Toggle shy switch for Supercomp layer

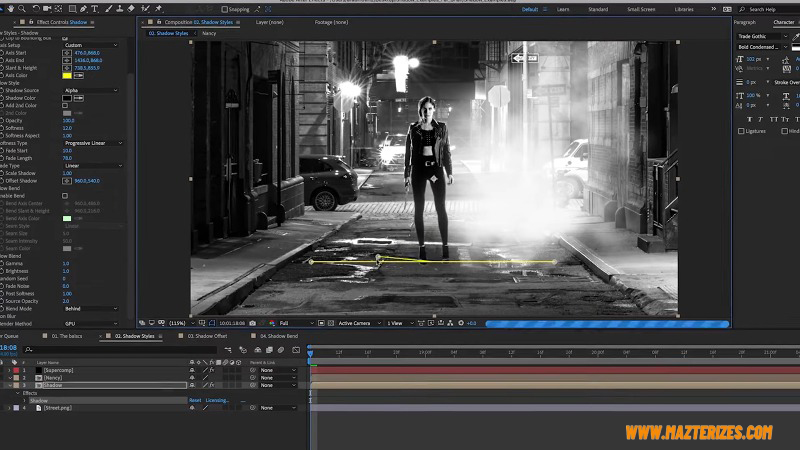tap(192, 370)
